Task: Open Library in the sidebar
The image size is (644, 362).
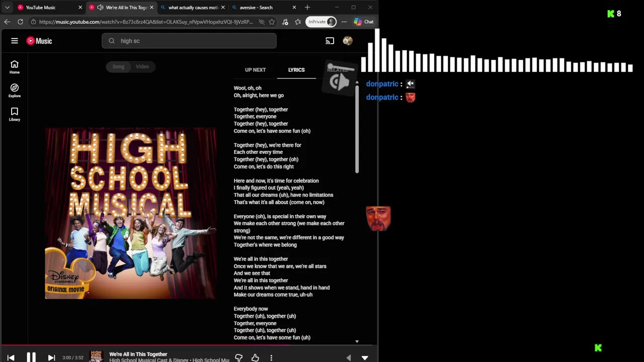Action: 15,114
